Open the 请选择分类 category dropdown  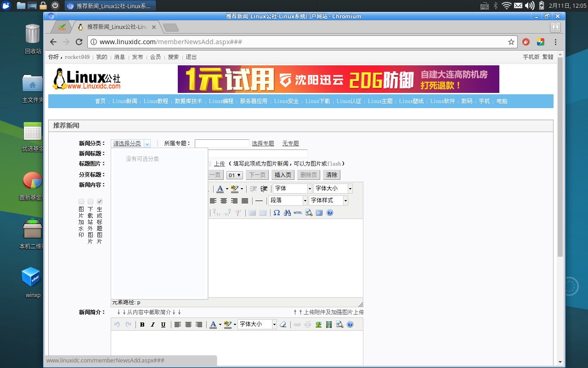coord(131,144)
